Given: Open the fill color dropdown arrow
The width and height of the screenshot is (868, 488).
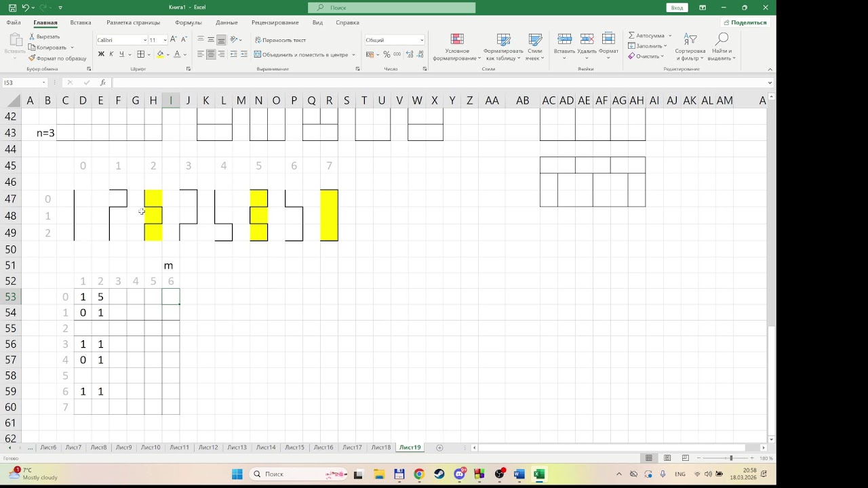Looking at the screenshot, I should pyautogui.click(x=167, y=54).
